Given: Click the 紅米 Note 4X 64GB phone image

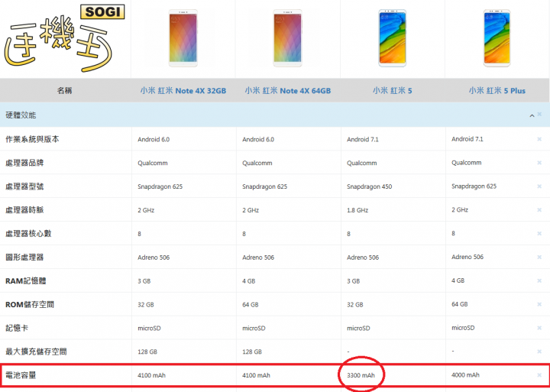Looking at the screenshot, I should 288,38.
